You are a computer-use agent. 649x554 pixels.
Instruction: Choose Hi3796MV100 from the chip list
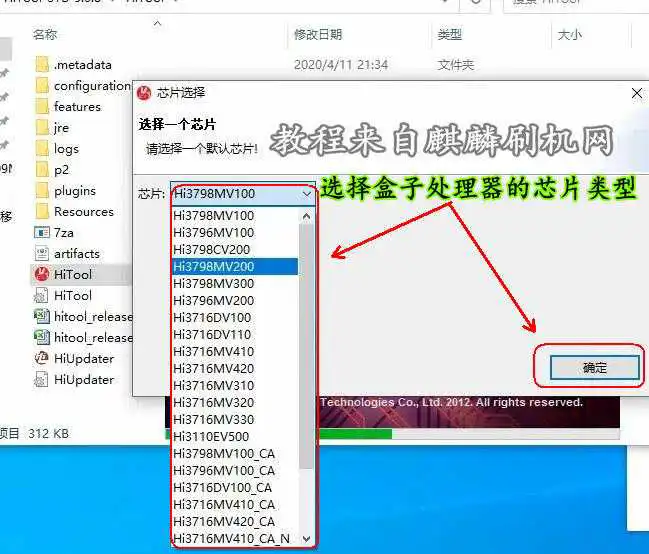[x=235, y=233]
